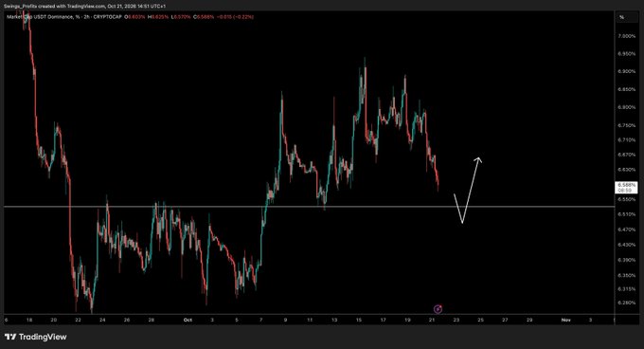Click date label 7 on time axis
The width and height of the screenshot is (644, 349).
click(260, 320)
